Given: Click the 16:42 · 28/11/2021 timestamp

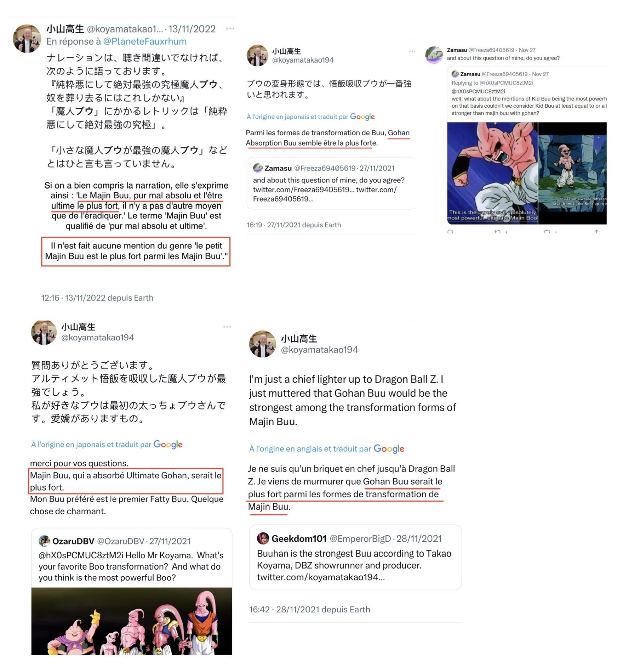Looking at the screenshot, I should pyautogui.click(x=310, y=609).
